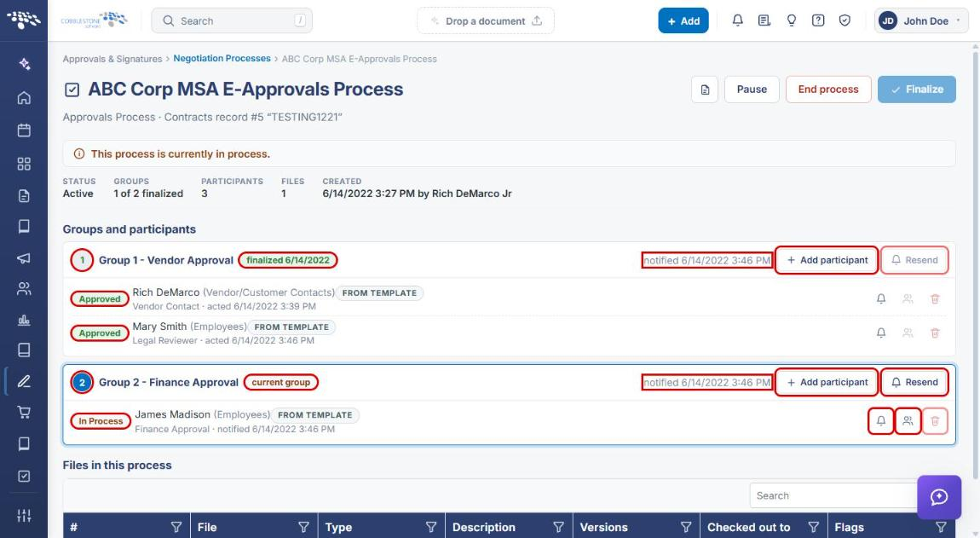Open filter on Type column
This screenshot has height=538, width=980.
coord(431,528)
